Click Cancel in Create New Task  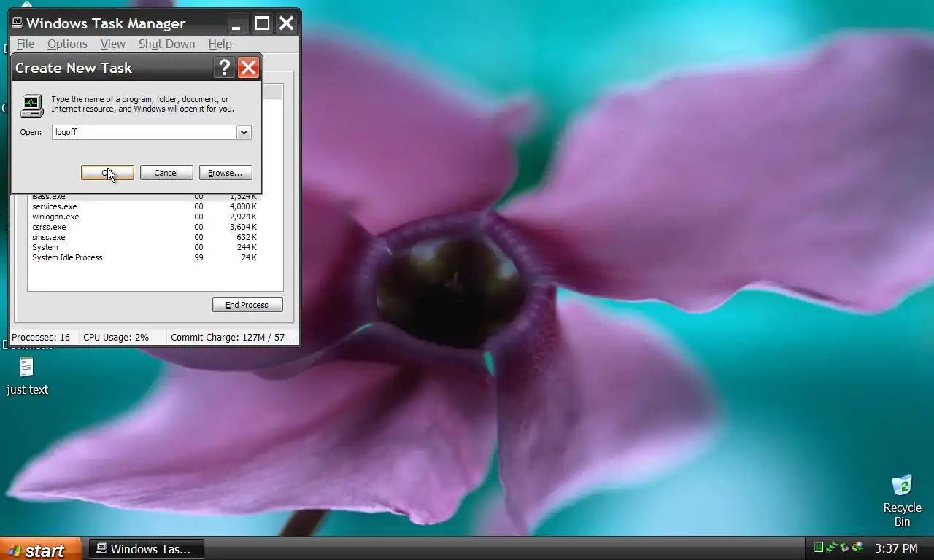[166, 173]
